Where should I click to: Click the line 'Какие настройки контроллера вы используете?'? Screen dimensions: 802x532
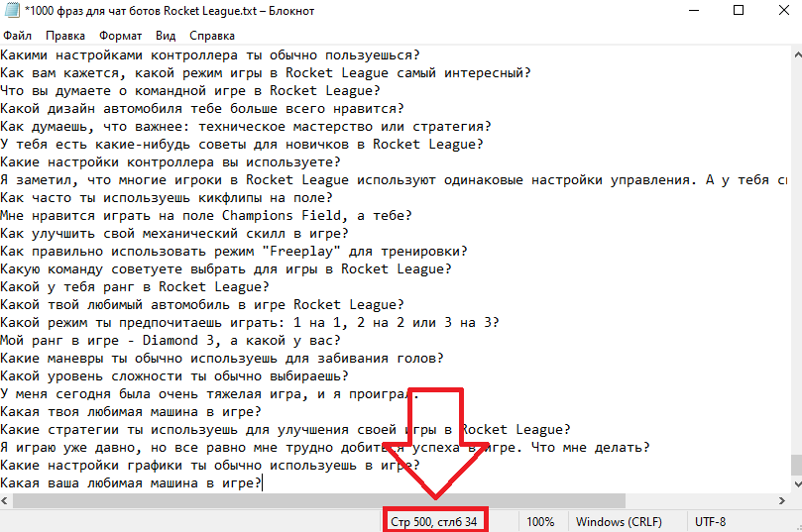[x=171, y=162]
